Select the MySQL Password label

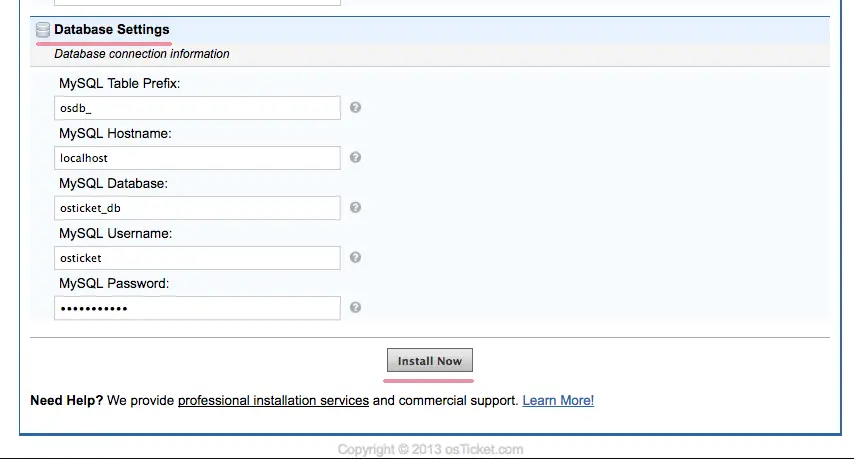pos(114,284)
